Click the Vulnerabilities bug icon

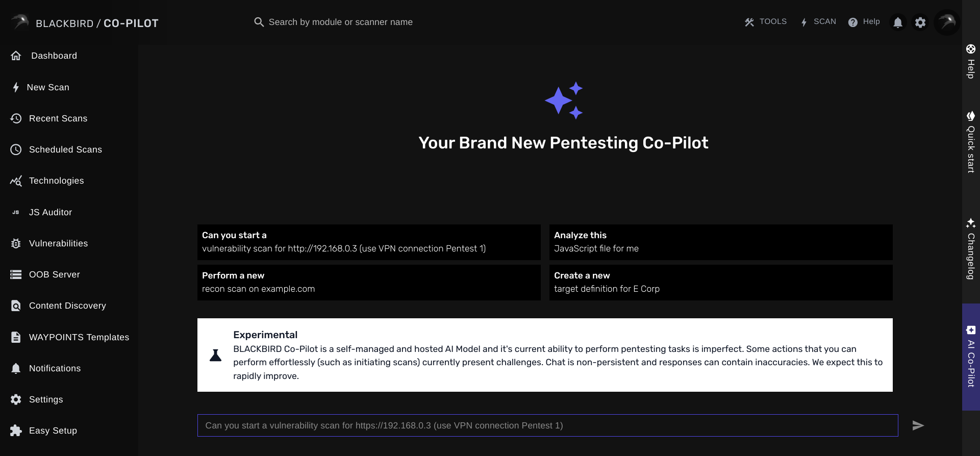tap(16, 243)
